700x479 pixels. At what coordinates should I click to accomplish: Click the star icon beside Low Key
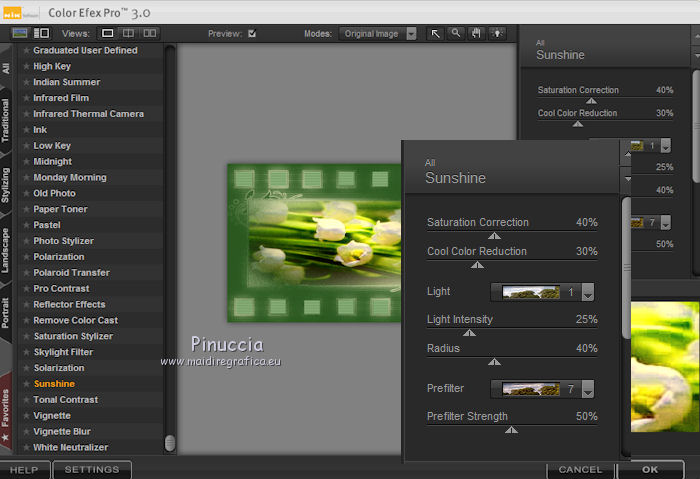26,146
